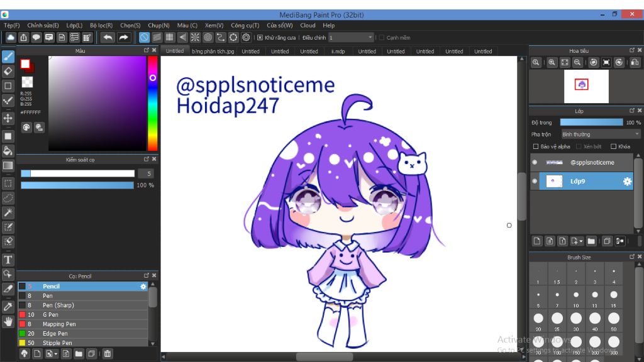Add a new layer in layer panel
The height and width of the screenshot is (362, 644).
[537, 241]
